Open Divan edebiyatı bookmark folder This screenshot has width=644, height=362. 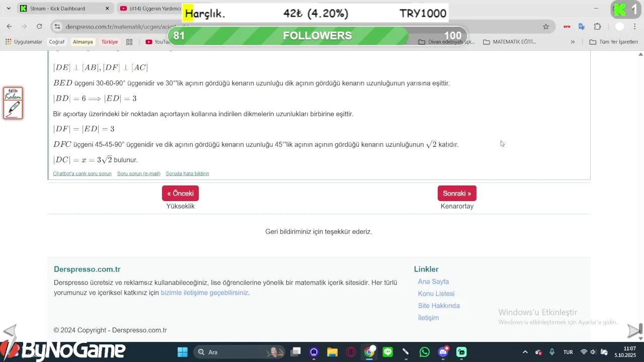point(447,42)
